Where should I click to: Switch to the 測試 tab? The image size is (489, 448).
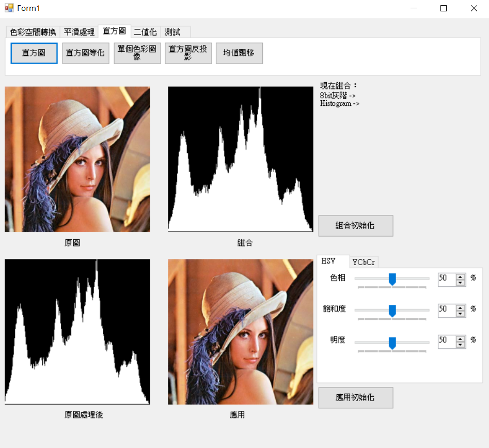pyautogui.click(x=175, y=32)
